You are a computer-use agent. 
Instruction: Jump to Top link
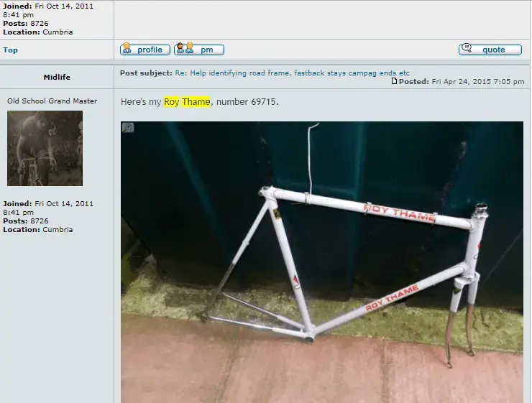click(x=11, y=50)
